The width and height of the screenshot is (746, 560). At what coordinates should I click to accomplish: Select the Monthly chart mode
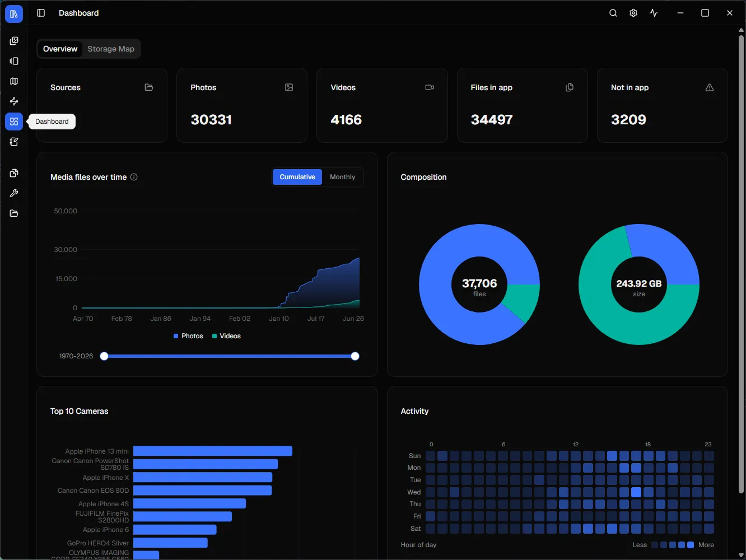[342, 177]
